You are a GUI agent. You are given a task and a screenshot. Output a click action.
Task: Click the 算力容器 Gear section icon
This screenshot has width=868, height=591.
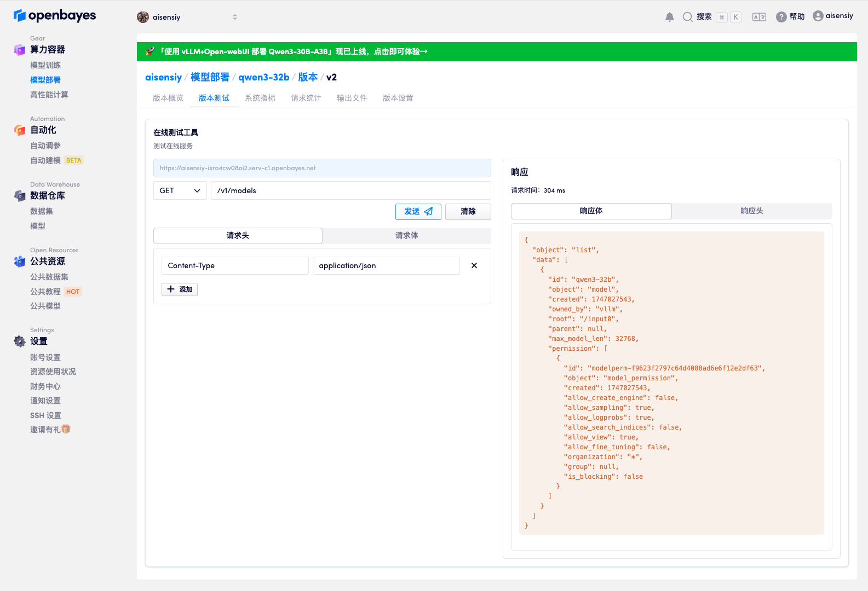click(20, 50)
